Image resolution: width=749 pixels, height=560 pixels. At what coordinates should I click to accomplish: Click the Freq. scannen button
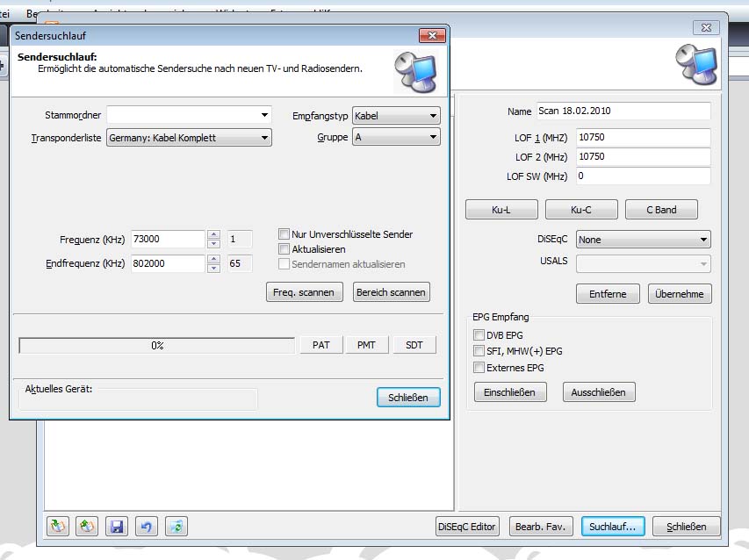[305, 292]
